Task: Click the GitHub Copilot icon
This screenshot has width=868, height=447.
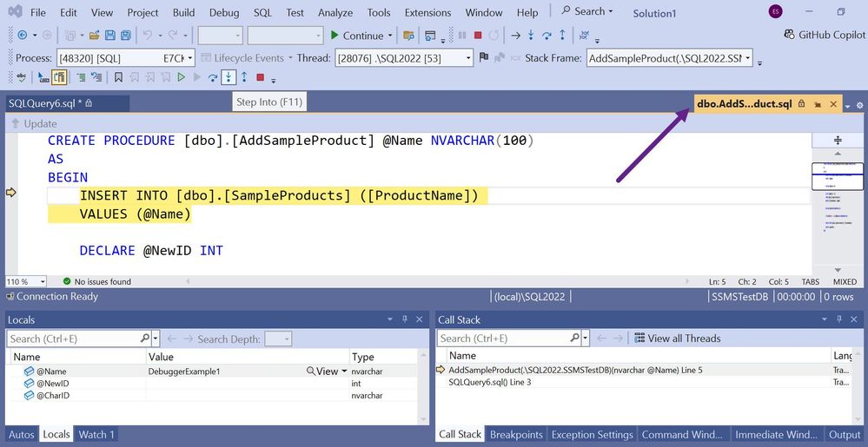Action: click(x=790, y=35)
